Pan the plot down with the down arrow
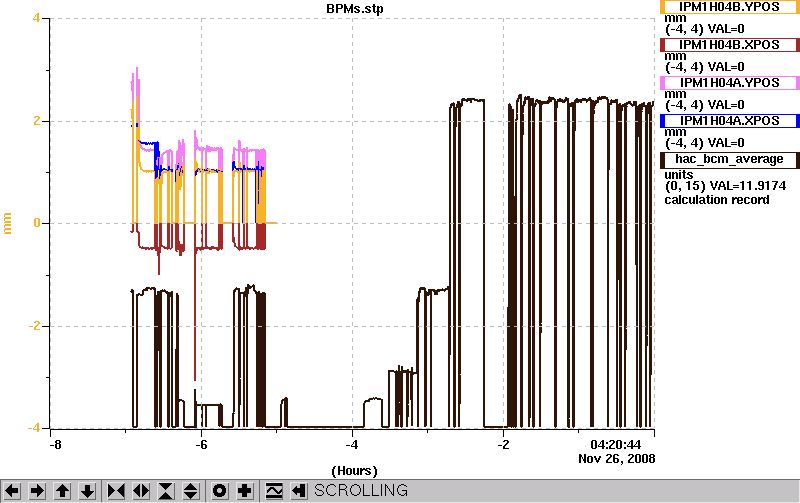 (x=87, y=491)
